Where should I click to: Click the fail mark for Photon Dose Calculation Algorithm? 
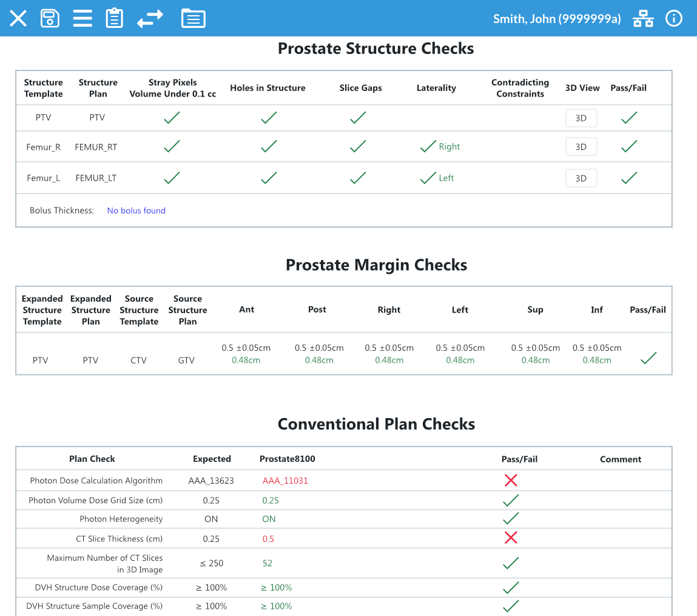(x=511, y=480)
